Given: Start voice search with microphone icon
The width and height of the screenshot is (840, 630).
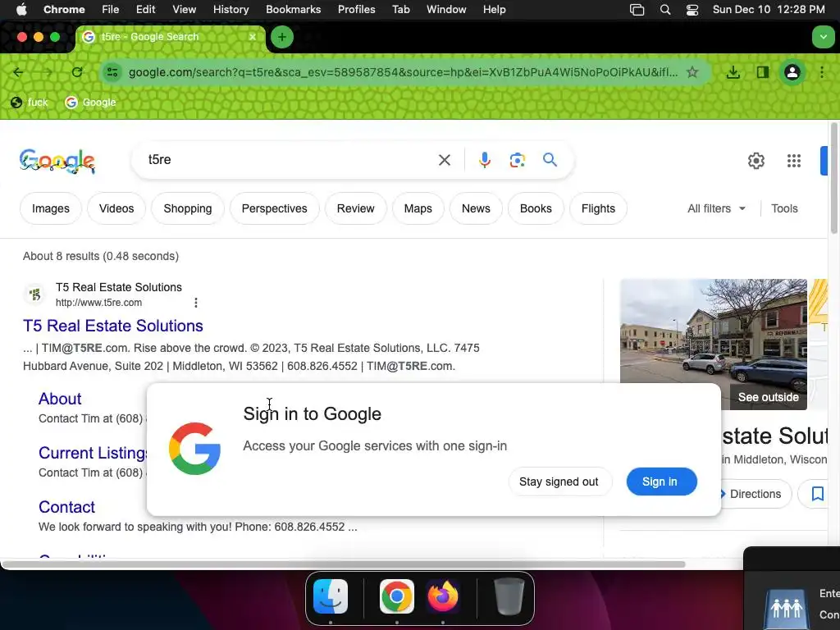Looking at the screenshot, I should coord(484,160).
